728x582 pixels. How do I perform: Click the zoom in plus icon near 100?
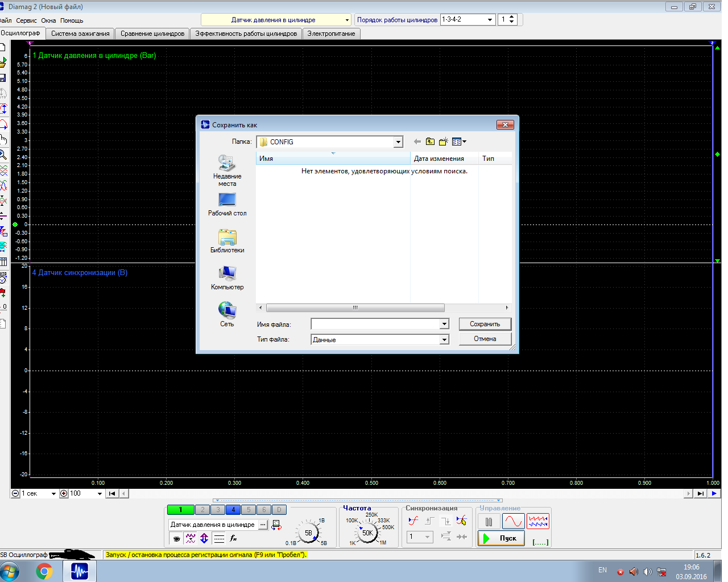point(64,493)
